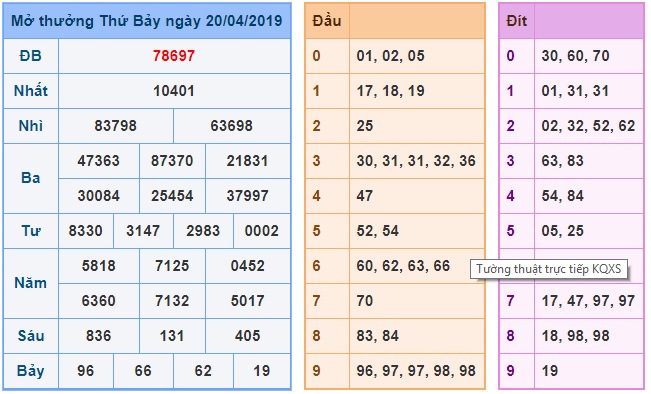Click the Đít row values "05, 25"
The height and width of the screenshot is (394, 651).
(x=563, y=231)
